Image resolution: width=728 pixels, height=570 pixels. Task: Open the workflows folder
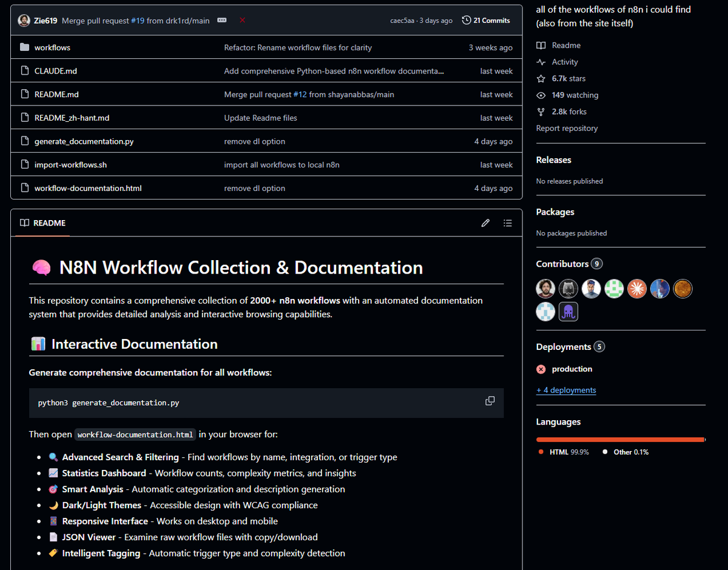pyautogui.click(x=52, y=47)
